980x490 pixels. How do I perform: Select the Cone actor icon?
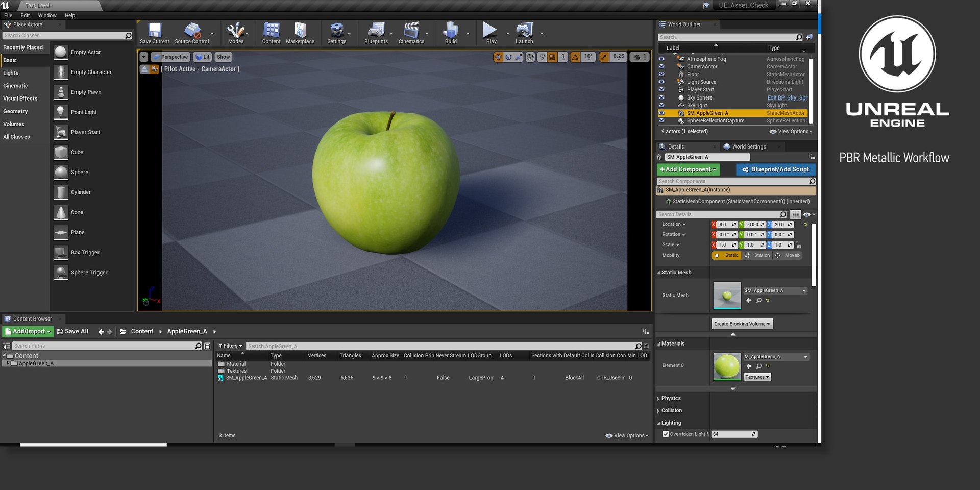pyautogui.click(x=61, y=212)
